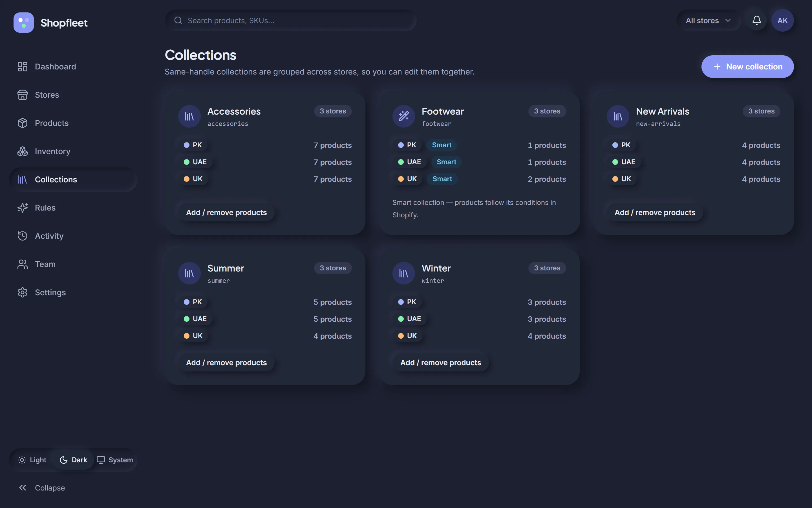Click the Shopfleet logo icon
Screen dimensions: 812x508
coord(23,23)
